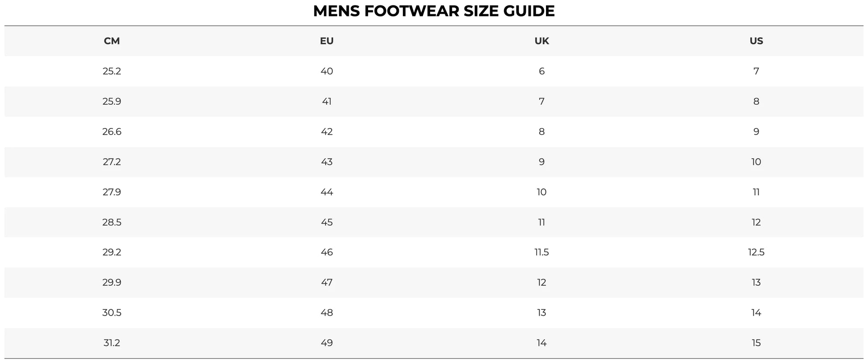Viewport: 868px width, 362px height.
Task: Click the 29.9 CM value
Action: pos(112,283)
